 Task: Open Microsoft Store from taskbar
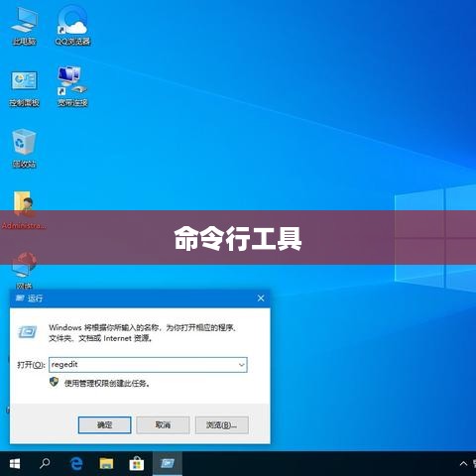pyautogui.click(x=136, y=464)
